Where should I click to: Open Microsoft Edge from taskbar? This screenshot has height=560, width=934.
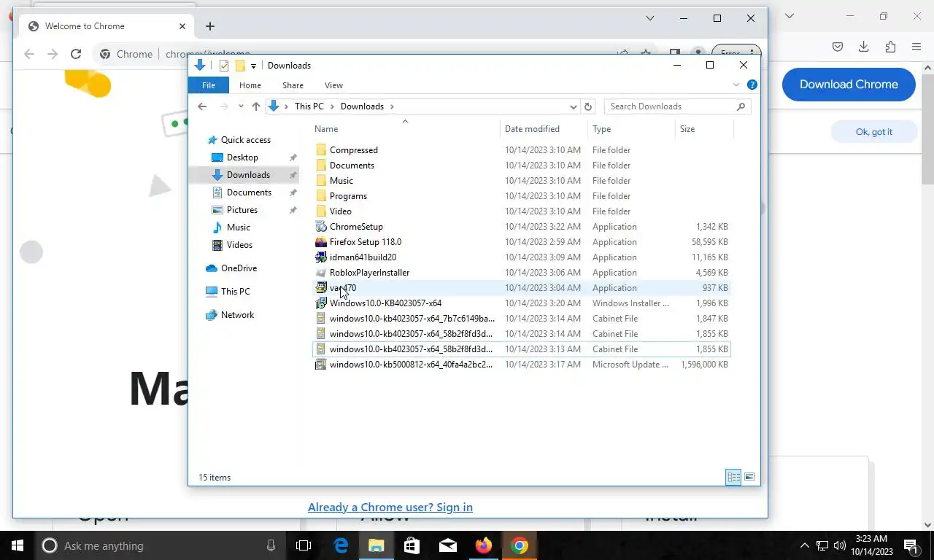(341, 545)
